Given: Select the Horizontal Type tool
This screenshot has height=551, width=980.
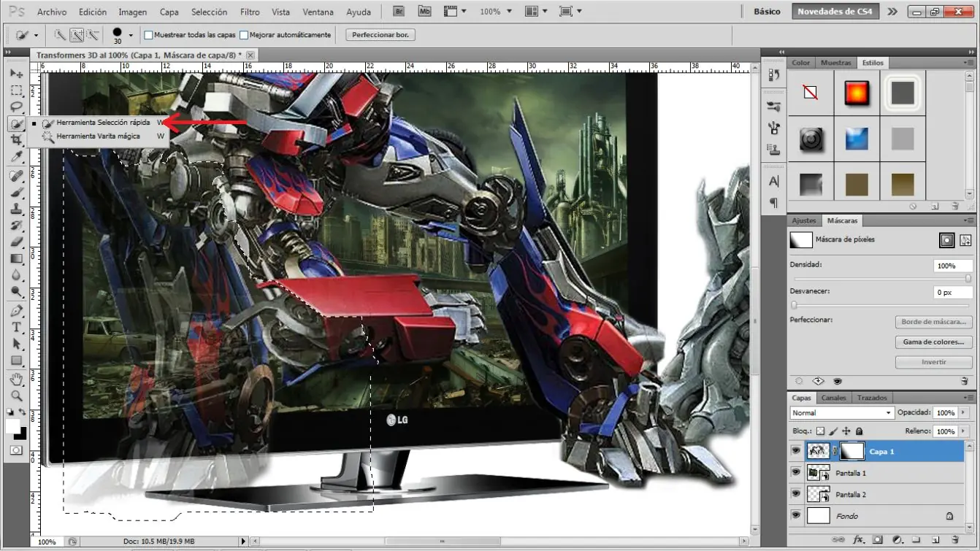Looking at the screenshot, I should click(x=16, y=328).
